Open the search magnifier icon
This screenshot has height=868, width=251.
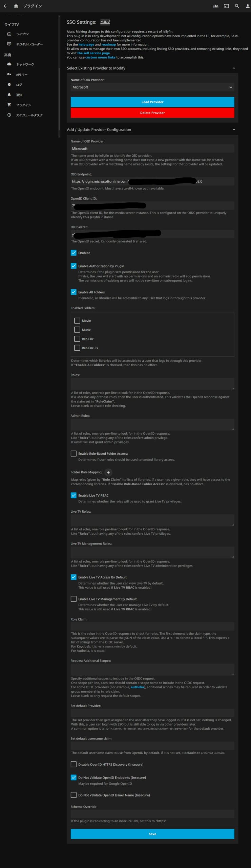click(237, 6)
